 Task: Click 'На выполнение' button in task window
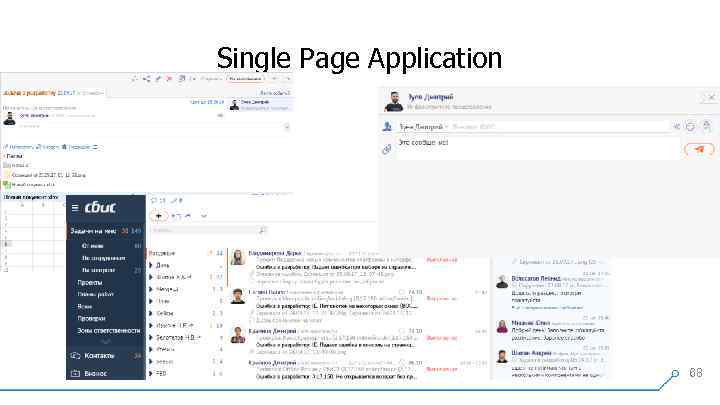(x=245, y=79)
